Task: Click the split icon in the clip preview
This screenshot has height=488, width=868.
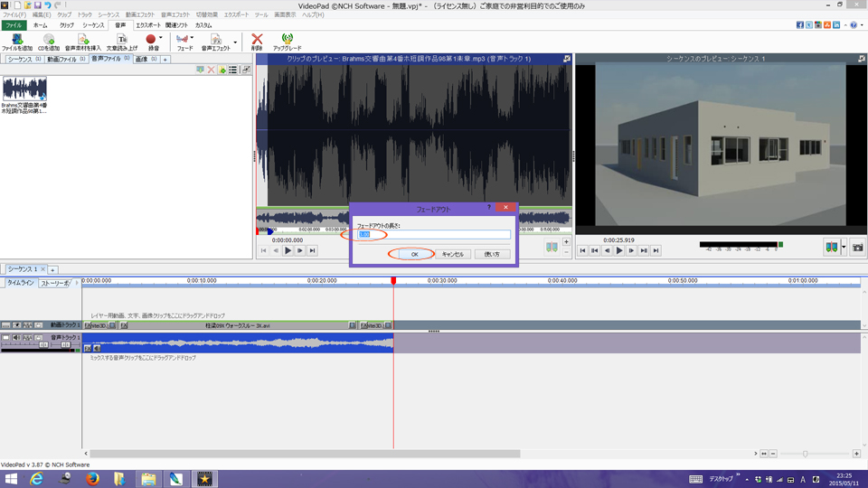Action: [552, 248]
